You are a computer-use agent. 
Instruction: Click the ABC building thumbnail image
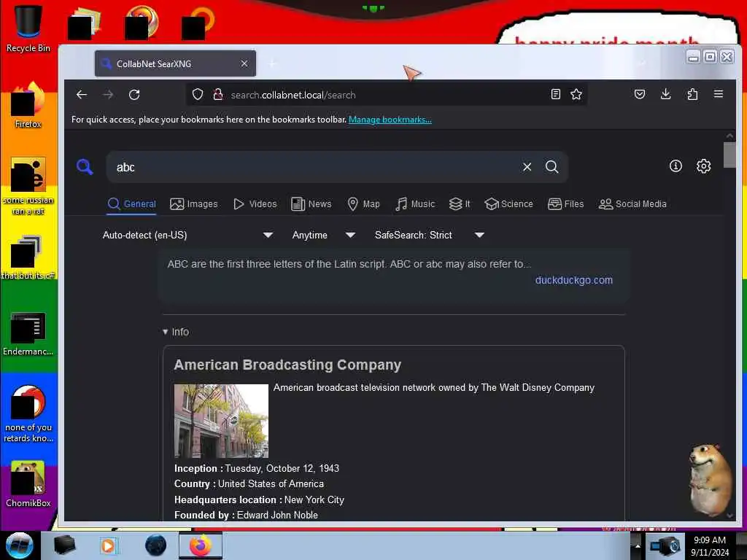(221, 421)
